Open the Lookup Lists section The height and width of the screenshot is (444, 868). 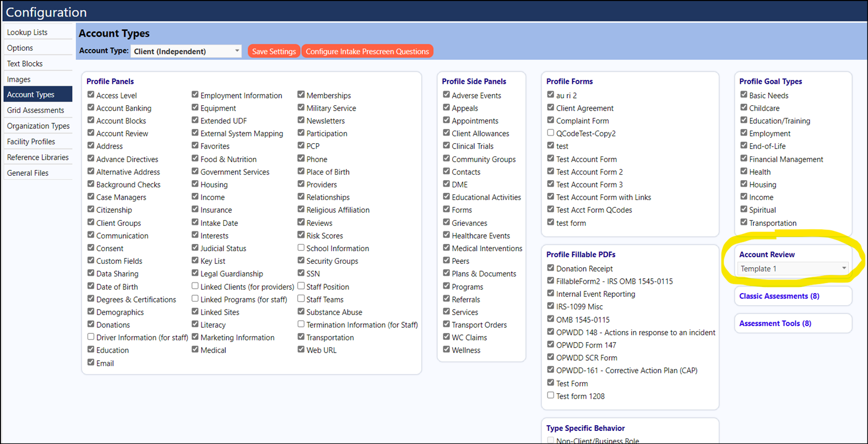[38, 32]
